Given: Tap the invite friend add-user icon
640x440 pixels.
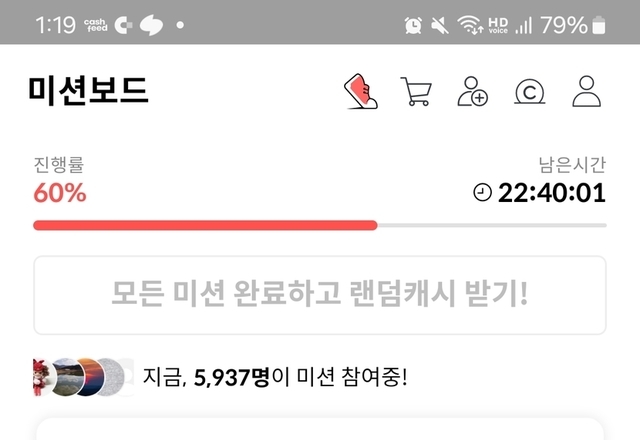Looking at the screenshot, I should 472,91.
